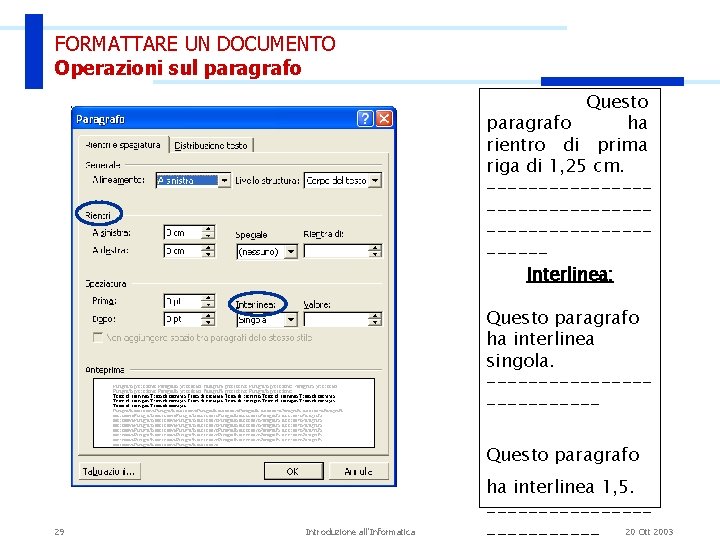Image resolution: width=720 pixels, height=540 pixels.
Task: Click the Dopo spacing value field
Action: [x=182, y=319]
